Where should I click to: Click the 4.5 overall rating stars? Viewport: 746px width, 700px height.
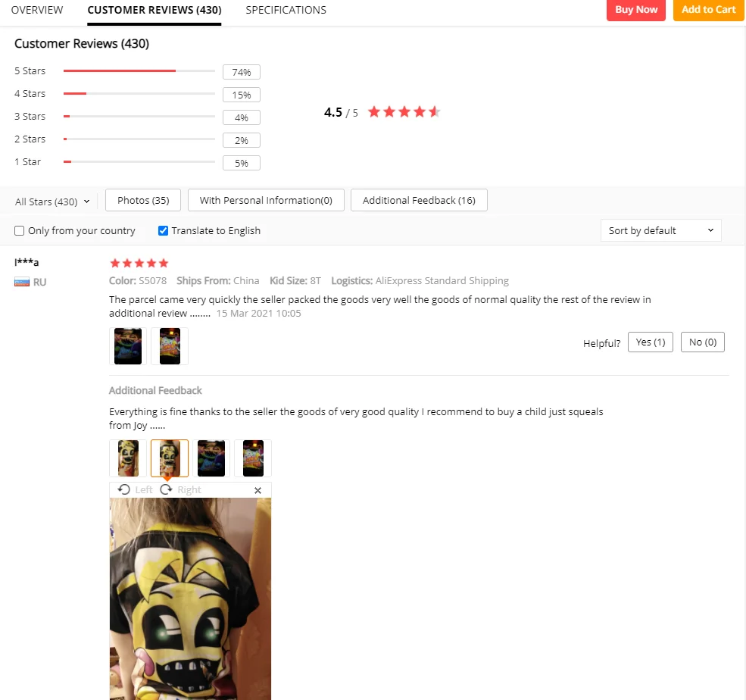pos(404,112)
